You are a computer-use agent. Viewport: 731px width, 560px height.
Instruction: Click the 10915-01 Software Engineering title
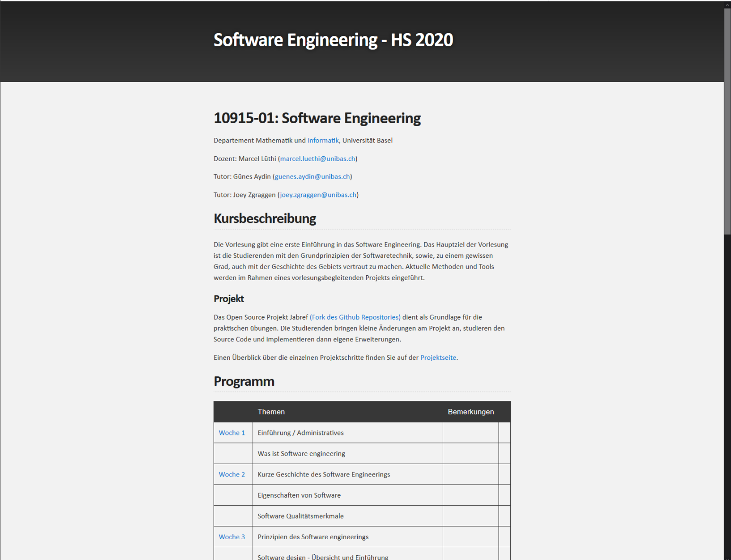(317, 118)
